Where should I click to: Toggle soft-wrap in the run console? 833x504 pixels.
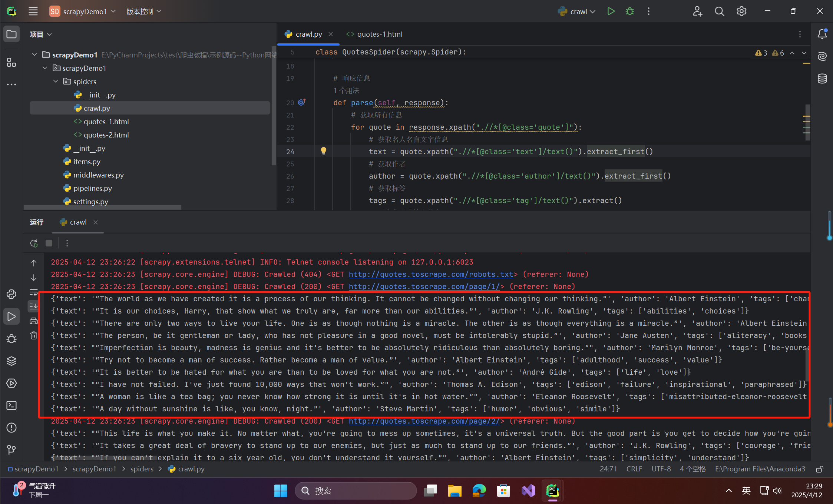coord(34,292)
